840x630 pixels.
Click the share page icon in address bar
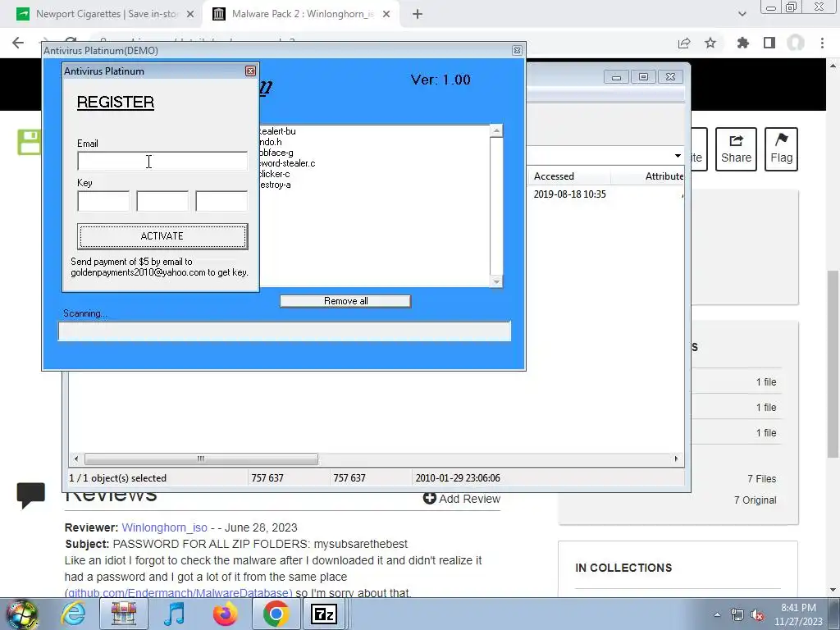click(x=684, y=43)
